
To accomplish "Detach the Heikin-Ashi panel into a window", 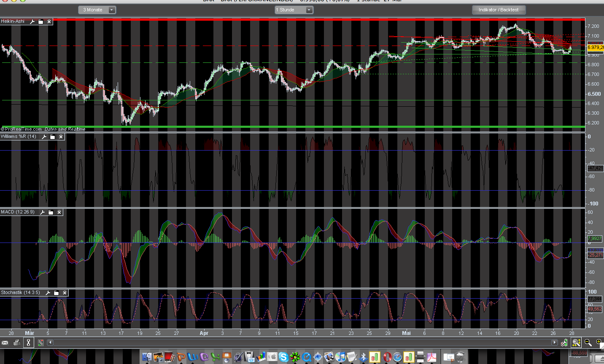I will [x=41, y=22].
